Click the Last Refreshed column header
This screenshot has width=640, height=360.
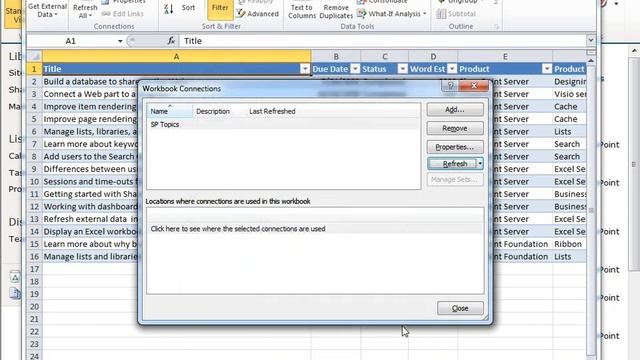[x=272, y=111]
